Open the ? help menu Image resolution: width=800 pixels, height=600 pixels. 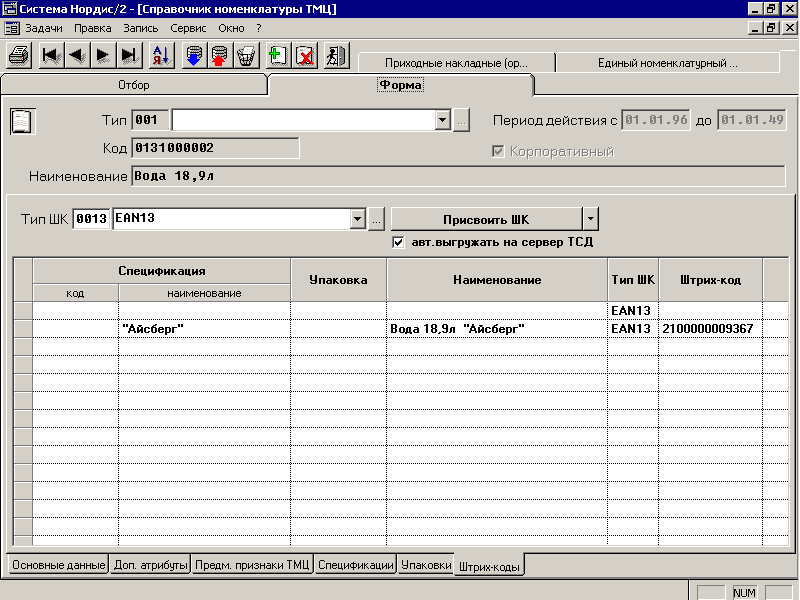click(259, 28)
